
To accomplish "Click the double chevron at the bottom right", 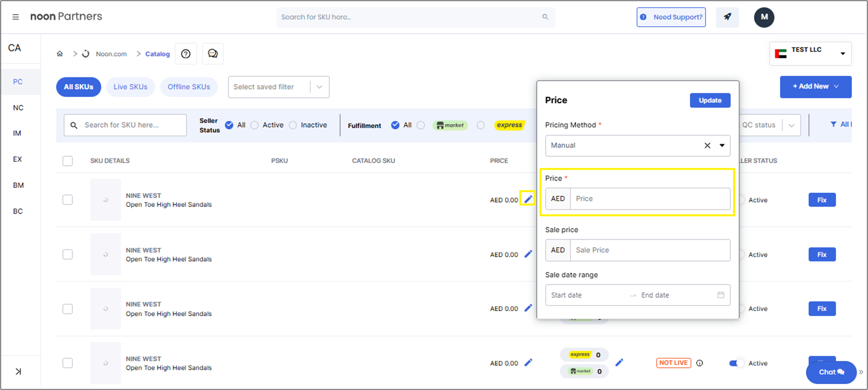I will click(861, 372).
